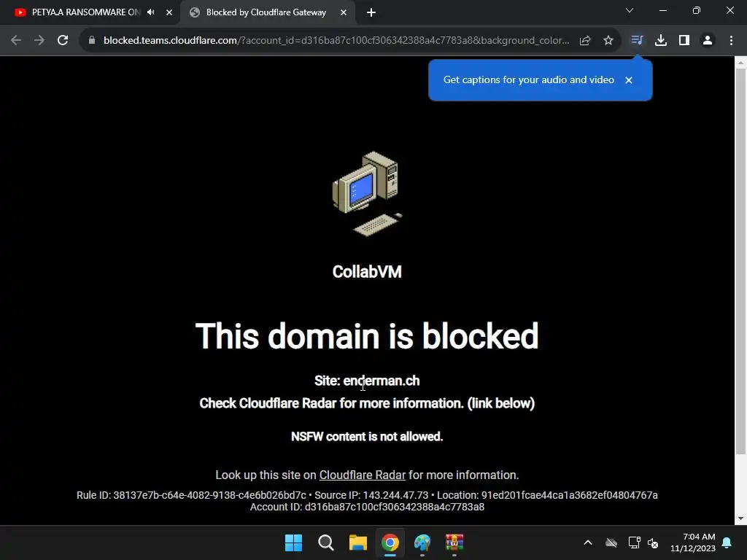Open Windows Start menu
The image size is (747, 560).
(x=293, y=542)
